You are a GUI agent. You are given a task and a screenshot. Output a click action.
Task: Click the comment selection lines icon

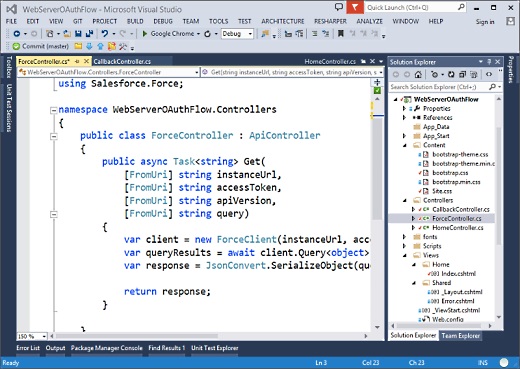click(314, 34)
